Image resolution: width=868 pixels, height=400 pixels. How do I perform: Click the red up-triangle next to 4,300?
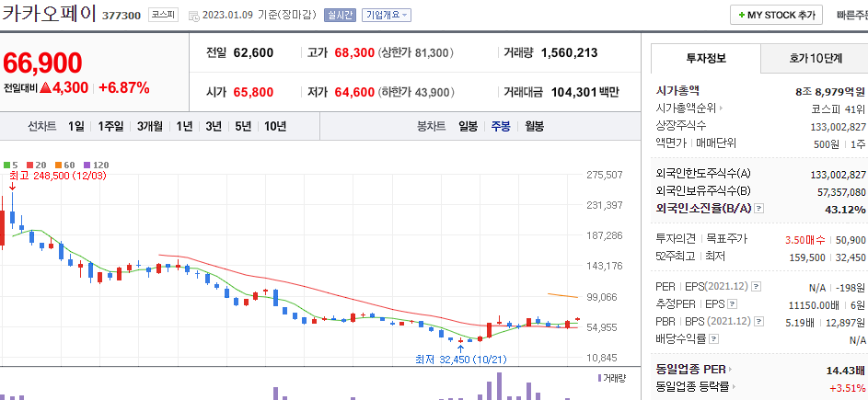pyautogui.click(x=45, y=87)
